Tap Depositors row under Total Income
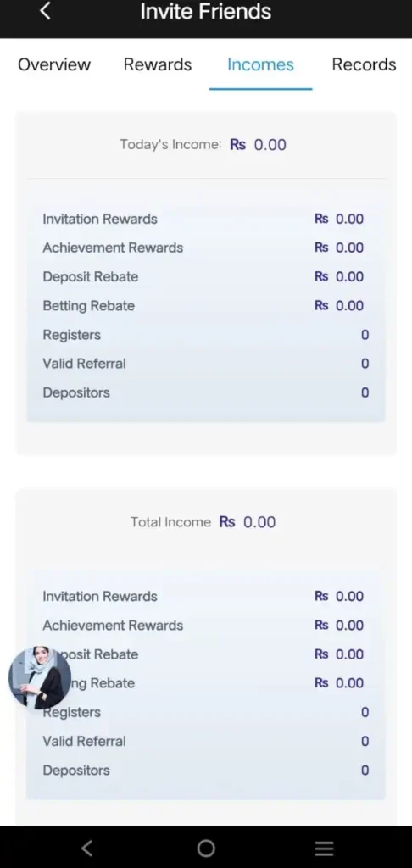 (206, 770)
